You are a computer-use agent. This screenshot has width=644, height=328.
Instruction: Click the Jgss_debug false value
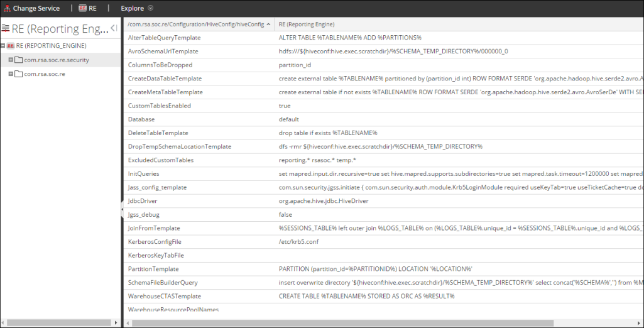click(285, 215)
